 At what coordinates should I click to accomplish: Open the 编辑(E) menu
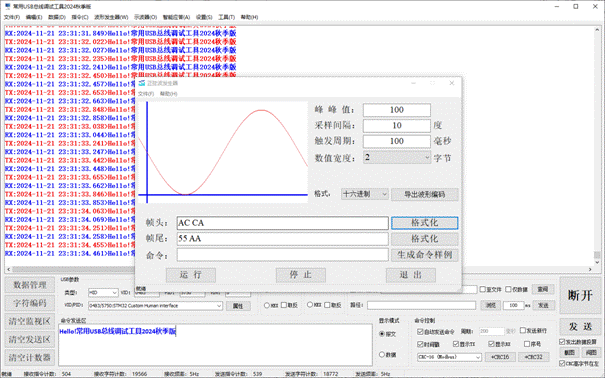(34, 17)
